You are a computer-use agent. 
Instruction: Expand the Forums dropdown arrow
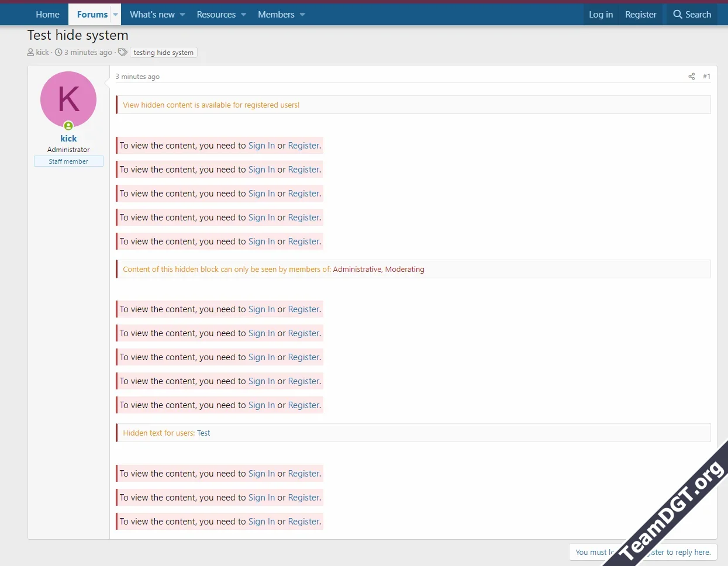(x=115, y=14)
